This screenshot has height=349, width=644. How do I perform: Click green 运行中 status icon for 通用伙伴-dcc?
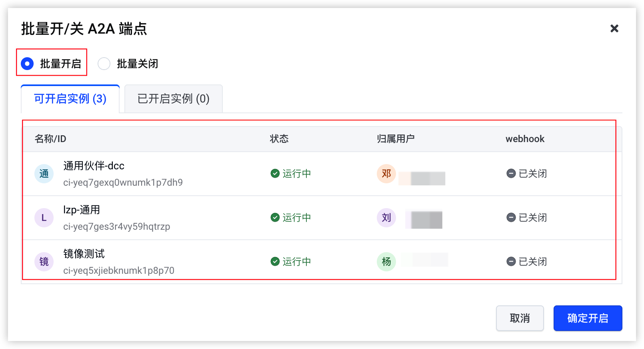275,173
